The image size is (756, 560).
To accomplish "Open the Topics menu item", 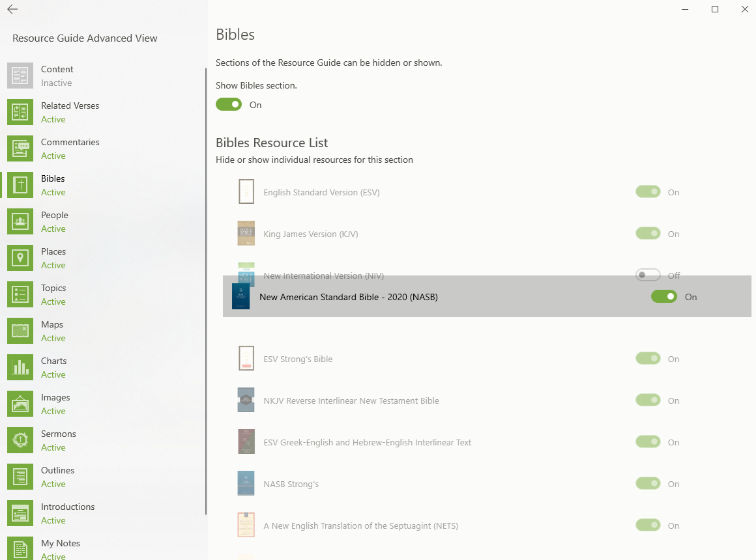I will (53, 288).
